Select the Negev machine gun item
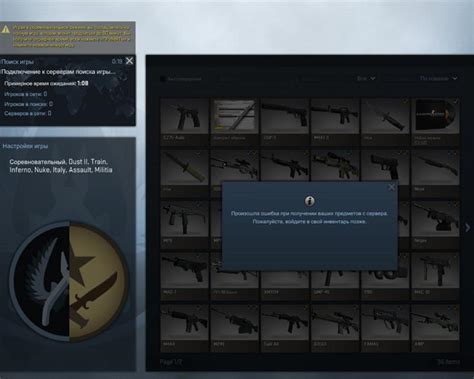 pyautogui.click(x=435, y=224)
